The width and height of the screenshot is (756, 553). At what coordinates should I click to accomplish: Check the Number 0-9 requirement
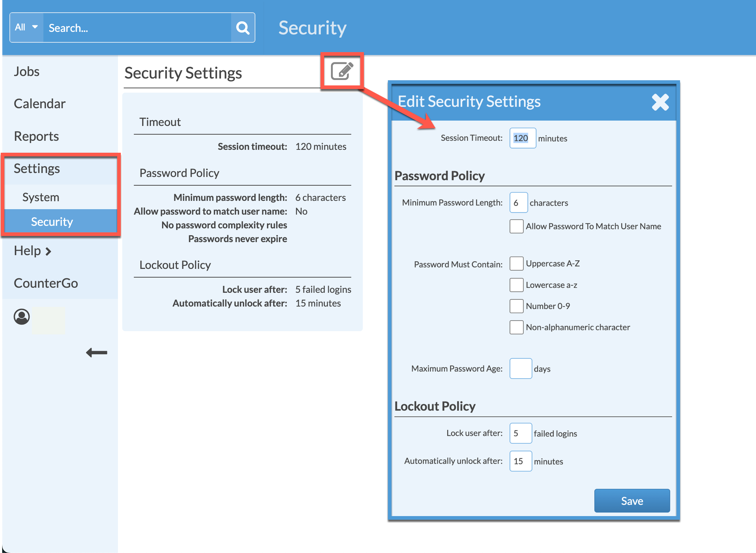pos(516,306)
